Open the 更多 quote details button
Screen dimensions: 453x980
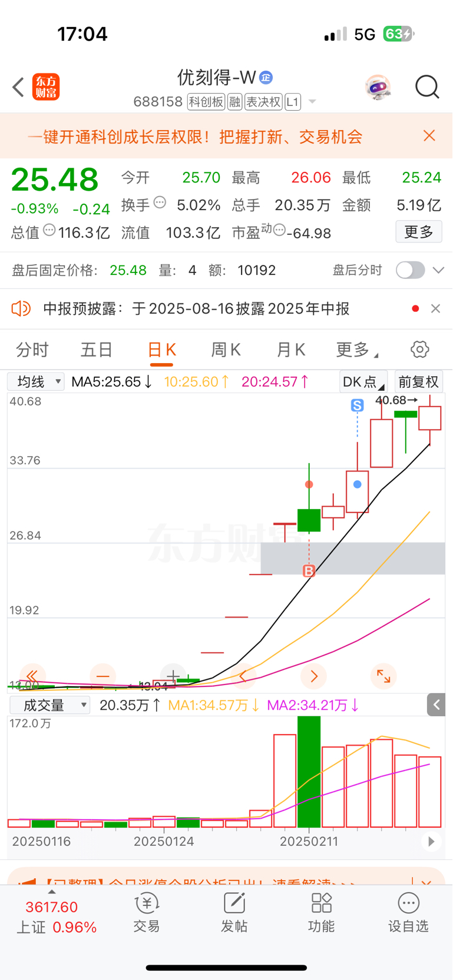(x=418, y=232)
